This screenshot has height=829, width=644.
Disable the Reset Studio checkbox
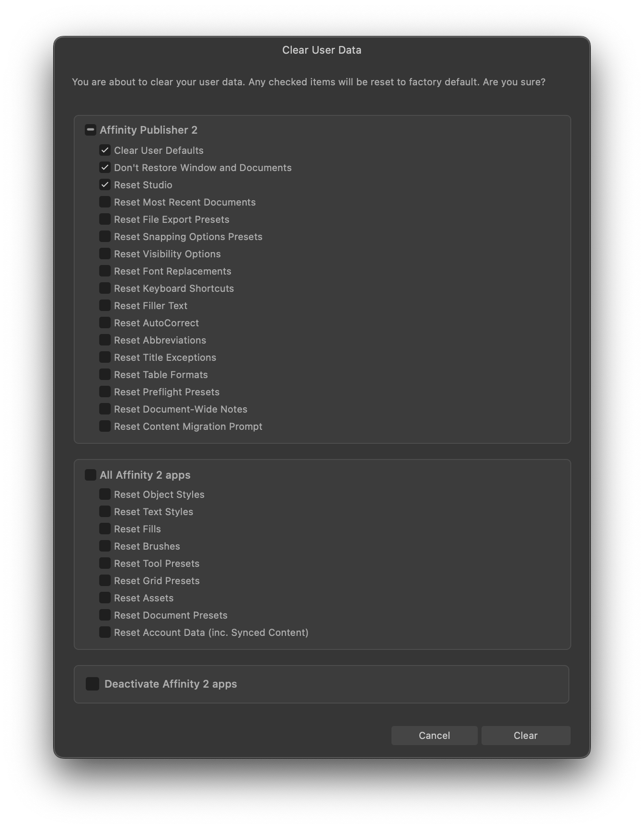105,185
